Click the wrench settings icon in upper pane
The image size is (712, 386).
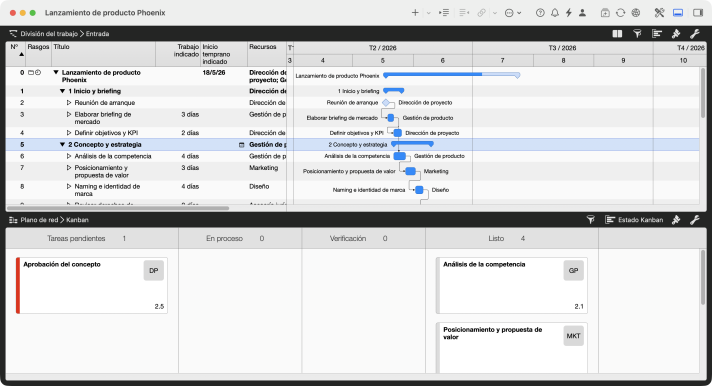coord(695,34)
